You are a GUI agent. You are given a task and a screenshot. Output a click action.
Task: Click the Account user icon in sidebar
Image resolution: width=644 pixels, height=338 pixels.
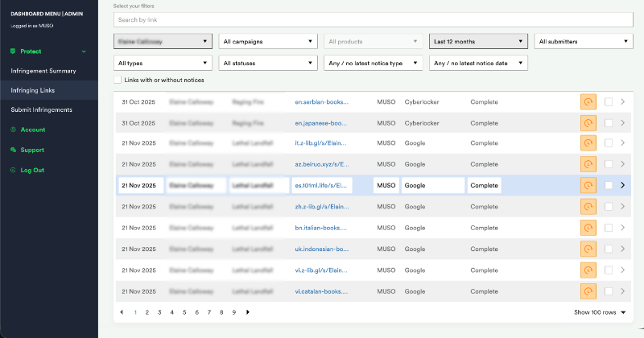(x=13, y=130)
